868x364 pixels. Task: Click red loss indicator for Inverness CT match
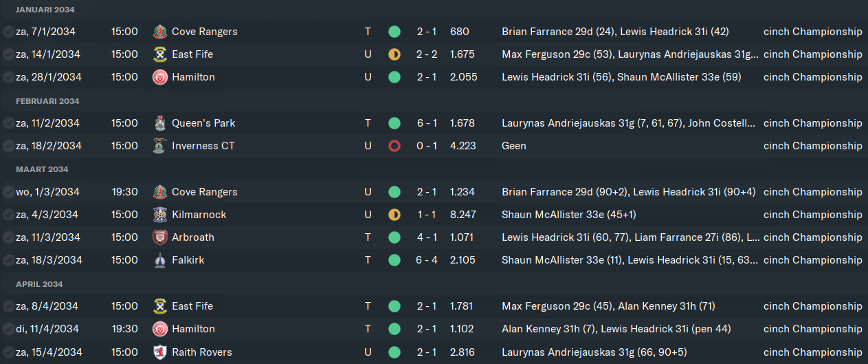pyautogui.click(x=394, y=146)
